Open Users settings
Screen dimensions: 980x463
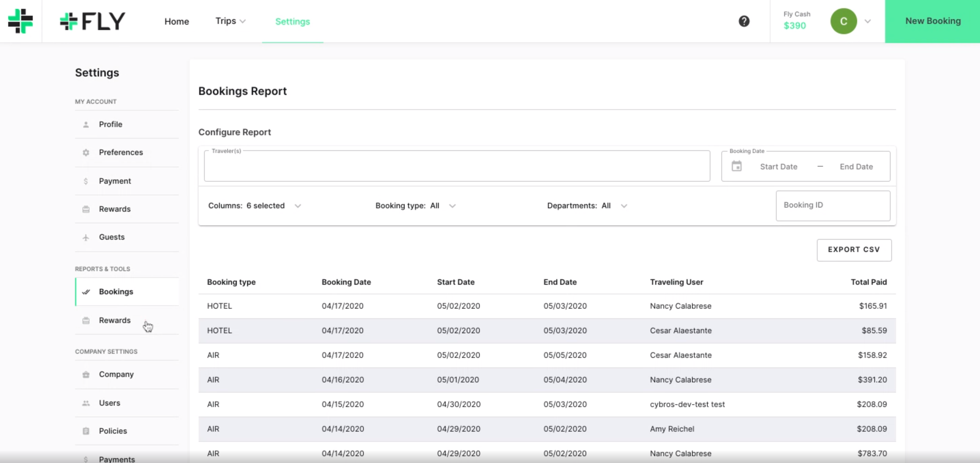127,403
